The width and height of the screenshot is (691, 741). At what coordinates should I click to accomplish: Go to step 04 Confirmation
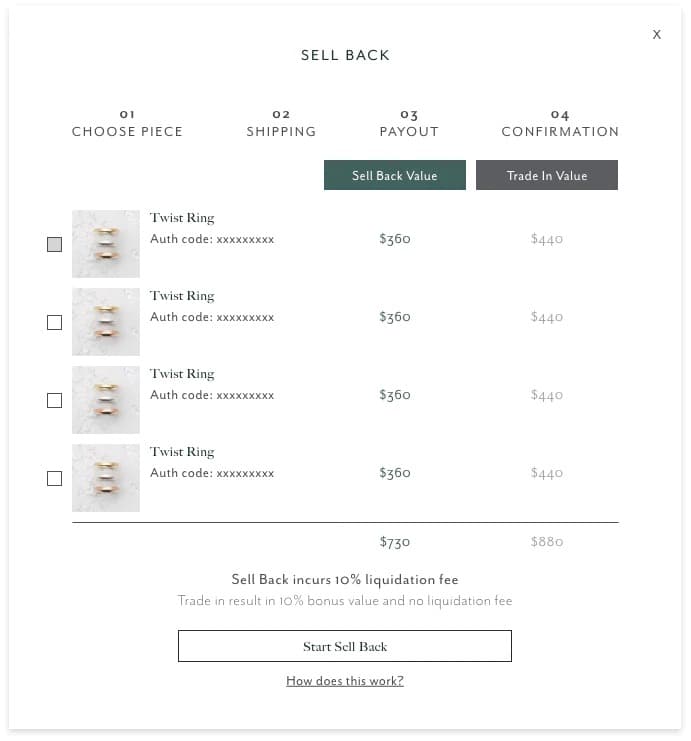pyautogui.click(x=560, y=123)
